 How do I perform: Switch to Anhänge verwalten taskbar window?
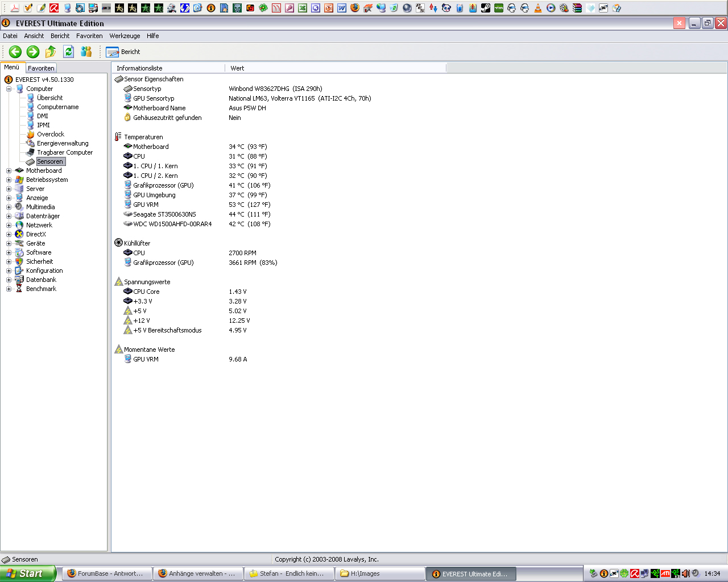(x=198, y=573)
